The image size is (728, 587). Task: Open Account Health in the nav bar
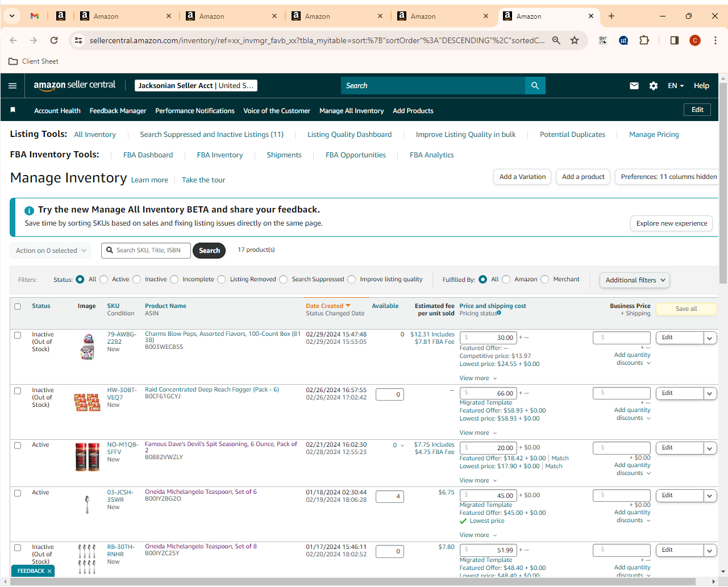point(57,111)
